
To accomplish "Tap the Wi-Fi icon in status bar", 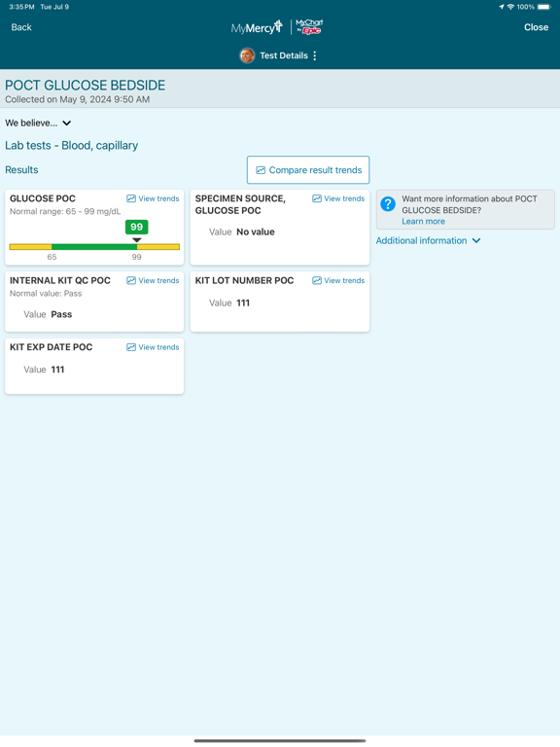I will tap(510, 7).
